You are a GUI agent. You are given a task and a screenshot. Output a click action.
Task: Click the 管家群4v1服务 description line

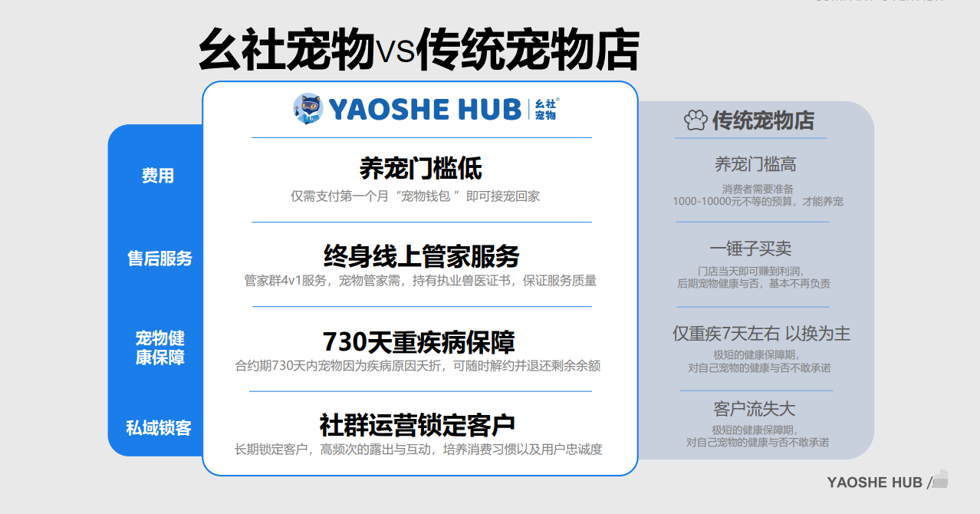click(420, 281)
